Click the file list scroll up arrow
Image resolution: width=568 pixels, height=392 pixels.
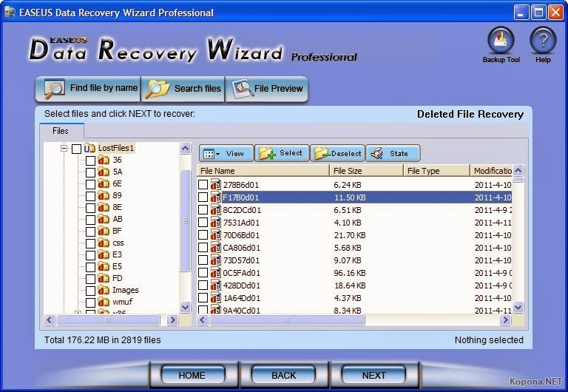click(518, 170)
